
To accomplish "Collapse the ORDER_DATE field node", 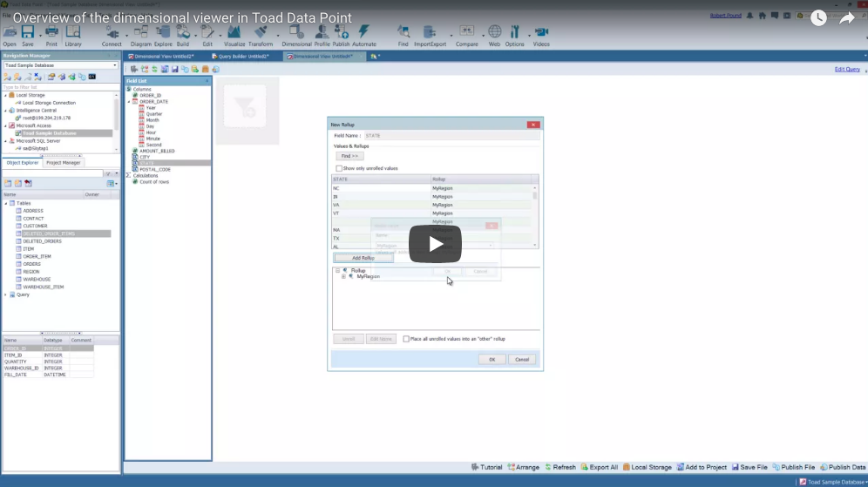I will 134,102.
